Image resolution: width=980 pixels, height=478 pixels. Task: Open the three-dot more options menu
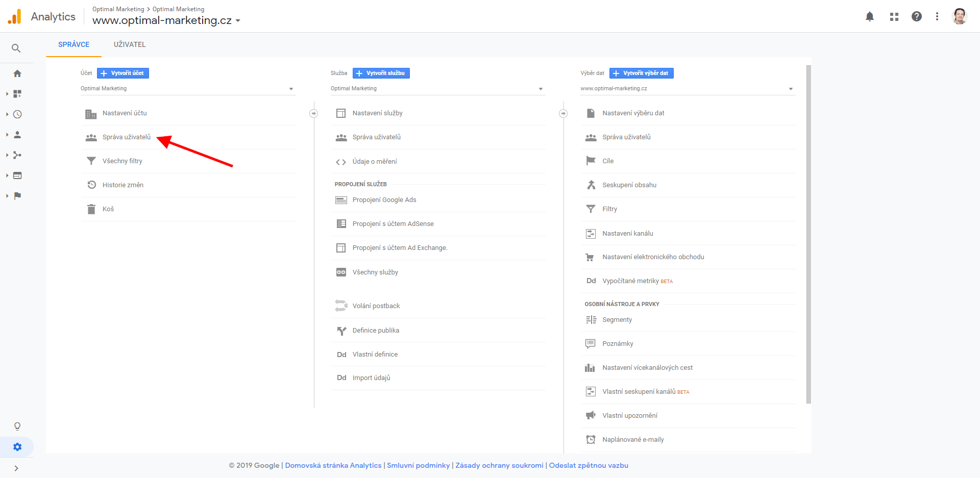point(937,16)
